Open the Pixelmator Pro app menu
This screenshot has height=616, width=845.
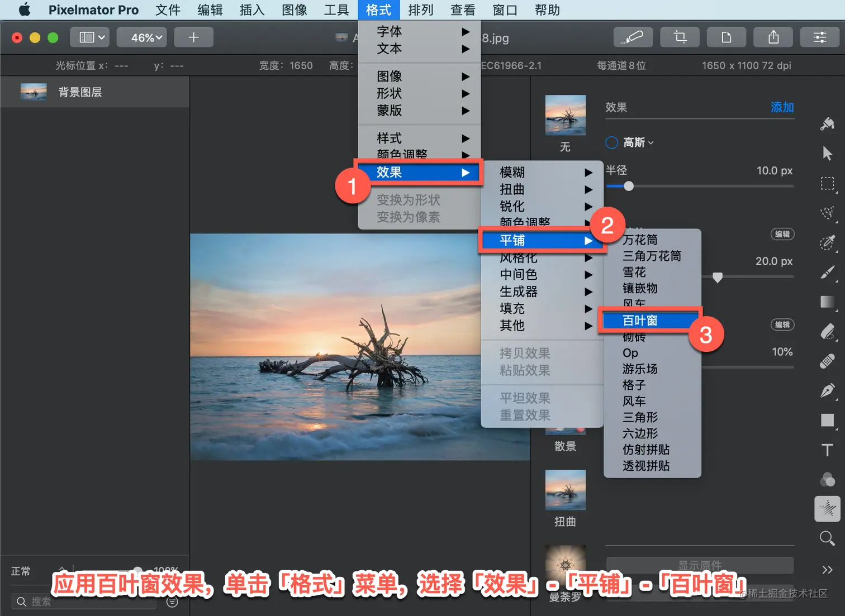click(x=93, y=10)
